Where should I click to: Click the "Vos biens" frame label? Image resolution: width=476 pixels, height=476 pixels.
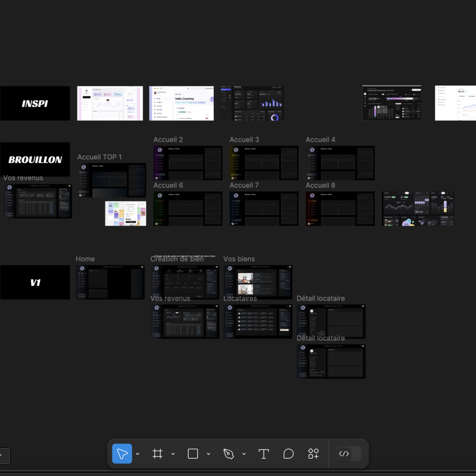tap(239, 259)
